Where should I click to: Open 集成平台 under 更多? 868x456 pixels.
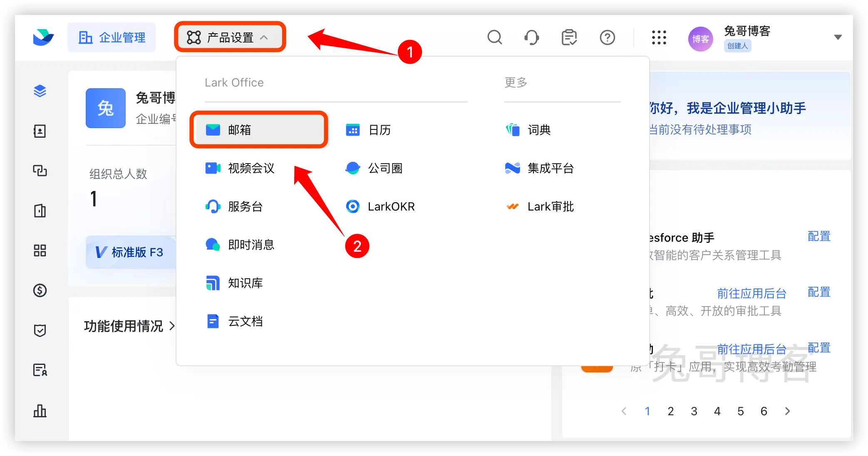point(539,168)
